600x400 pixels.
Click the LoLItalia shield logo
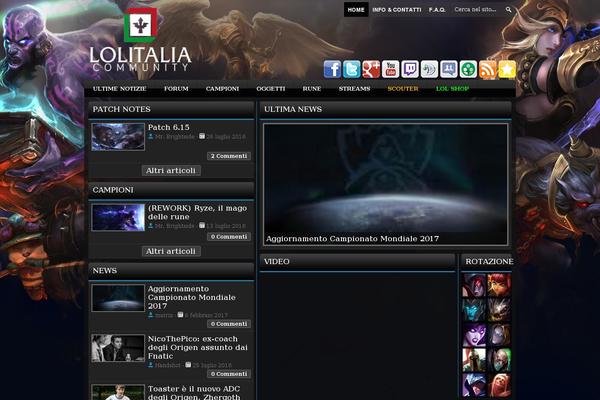140,25
